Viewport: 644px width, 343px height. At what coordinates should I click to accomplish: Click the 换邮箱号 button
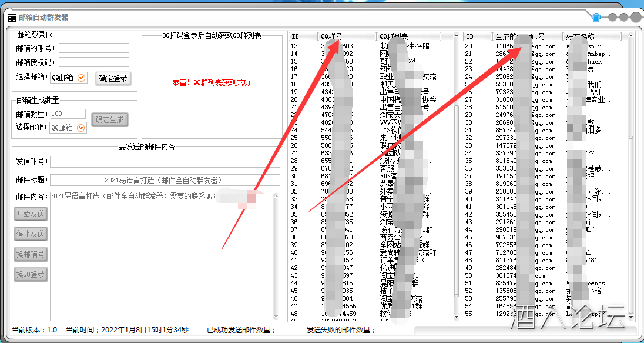31,254
